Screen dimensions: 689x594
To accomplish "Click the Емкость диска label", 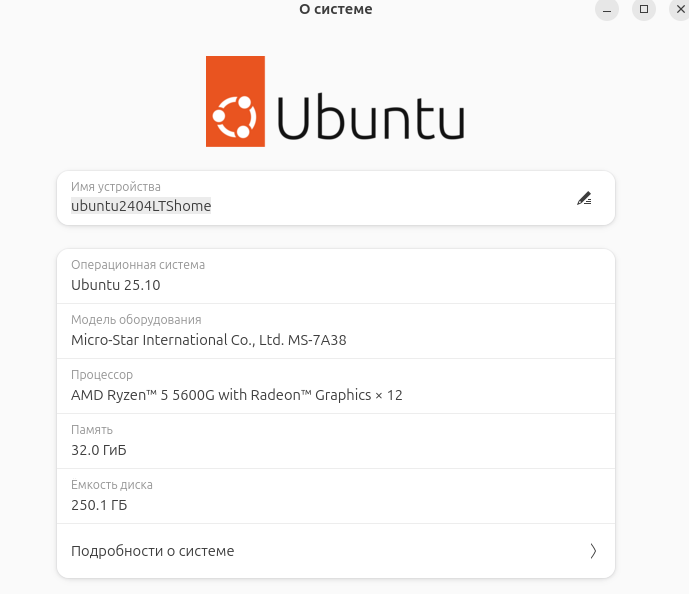I will point(112,485).
